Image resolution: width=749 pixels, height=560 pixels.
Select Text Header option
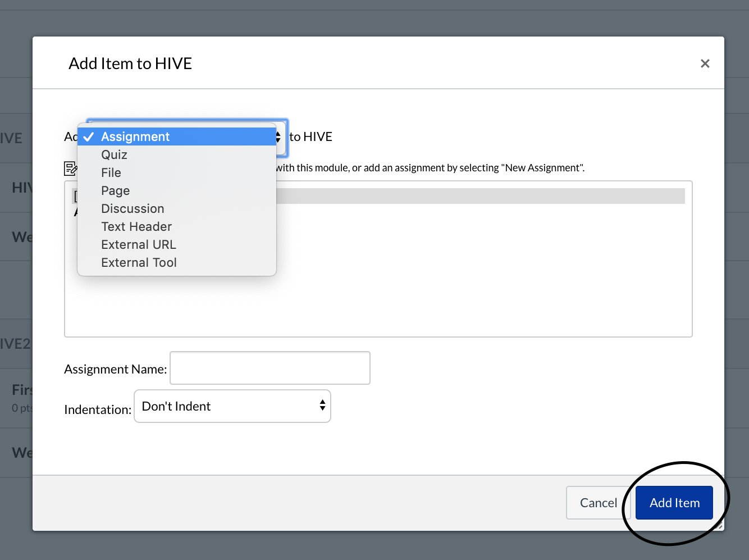tap(177, 226)
